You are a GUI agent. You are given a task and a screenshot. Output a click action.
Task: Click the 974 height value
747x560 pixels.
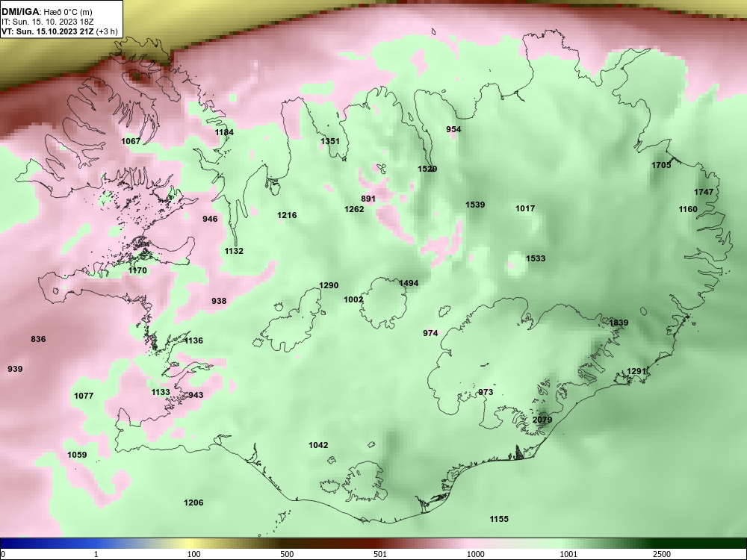tap(430, 333)
